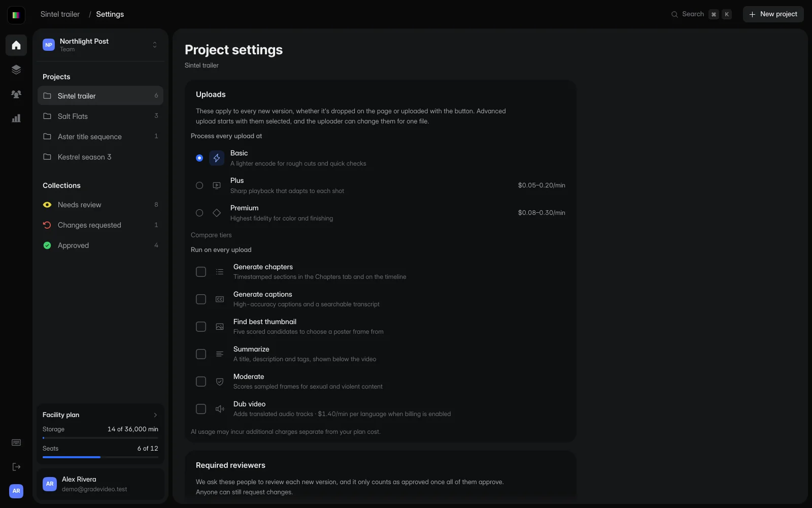
Task: Go to Sintel trailer breadcrumb
Action: point(60,14)
